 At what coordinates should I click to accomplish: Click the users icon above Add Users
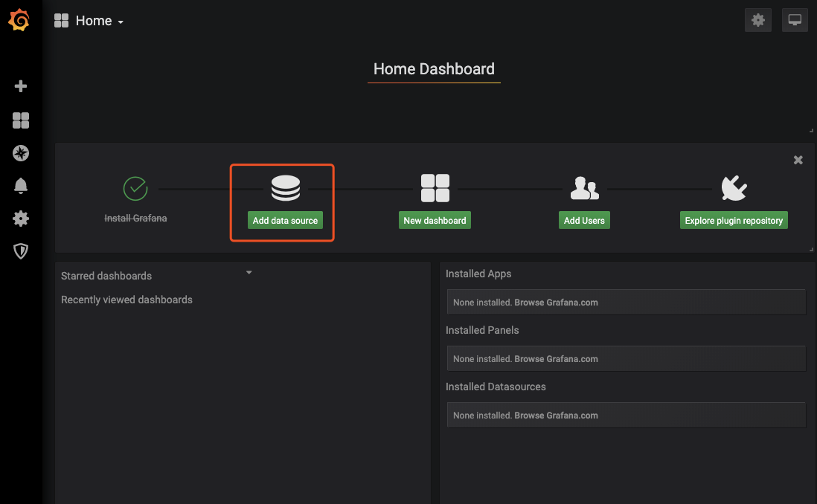pos(585,188)
